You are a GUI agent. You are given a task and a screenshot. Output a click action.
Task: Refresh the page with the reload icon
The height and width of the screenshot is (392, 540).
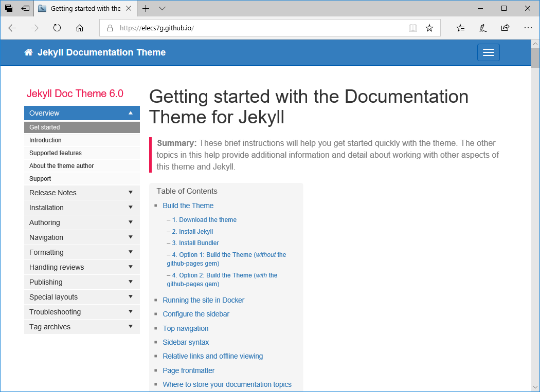pos(57,28)
